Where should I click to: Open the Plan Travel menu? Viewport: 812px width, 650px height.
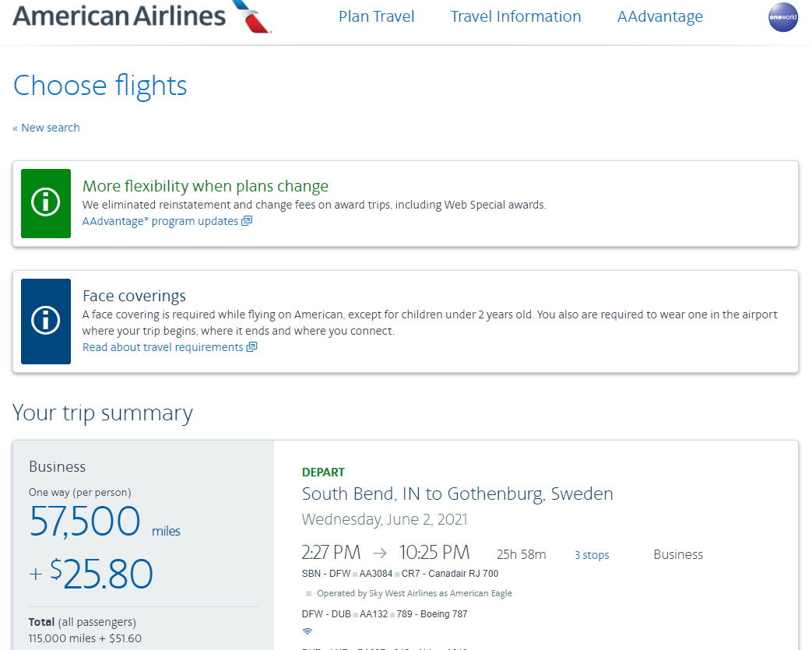click(377, 16)
